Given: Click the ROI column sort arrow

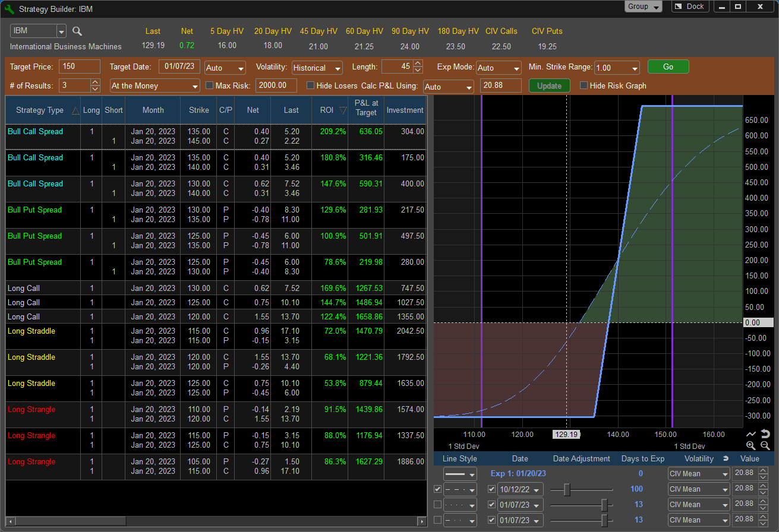Looking at the screenshot, I should click(343, 110).
